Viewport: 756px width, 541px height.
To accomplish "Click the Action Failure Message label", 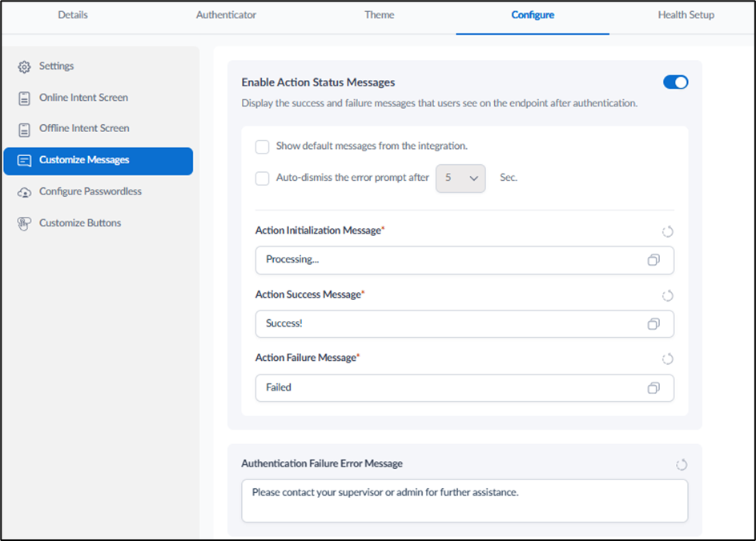I will tap(308, 358).
